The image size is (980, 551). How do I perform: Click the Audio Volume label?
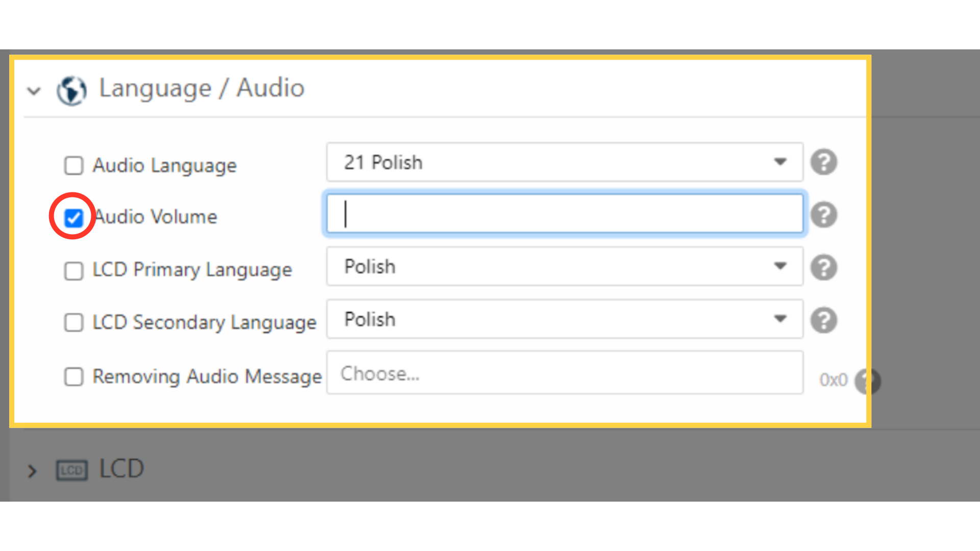point(156,217)
